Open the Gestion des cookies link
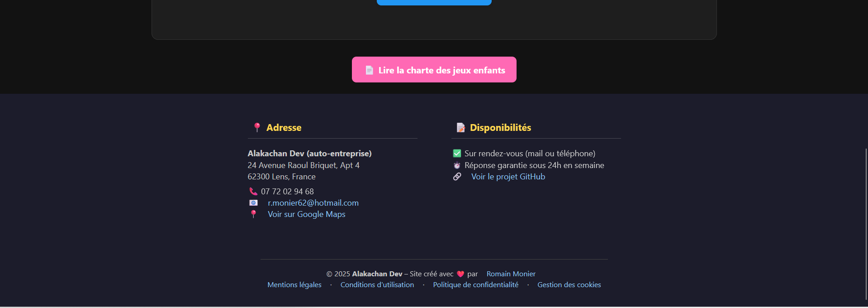 tap(569, 285)
